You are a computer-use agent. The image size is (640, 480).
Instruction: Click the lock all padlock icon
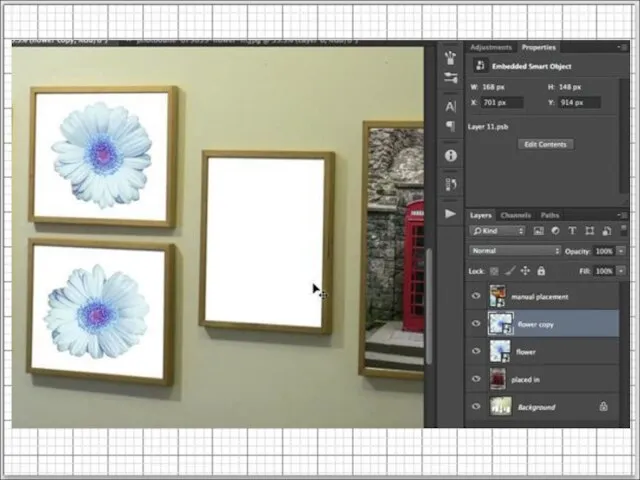tap(541, 271)
